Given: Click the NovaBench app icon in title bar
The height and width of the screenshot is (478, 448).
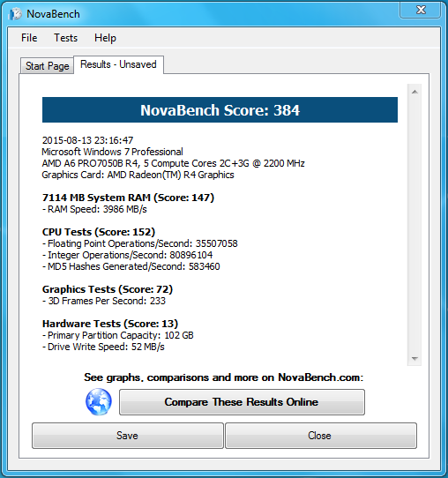Looking at the screenshot, I should [15, 14].
